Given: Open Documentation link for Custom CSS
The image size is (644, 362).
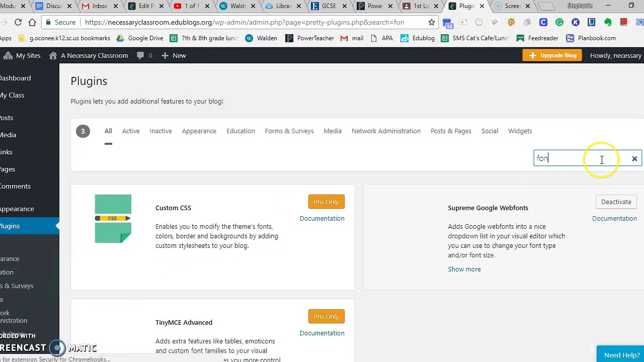Looking at the screenshot, I should point(322,219).
